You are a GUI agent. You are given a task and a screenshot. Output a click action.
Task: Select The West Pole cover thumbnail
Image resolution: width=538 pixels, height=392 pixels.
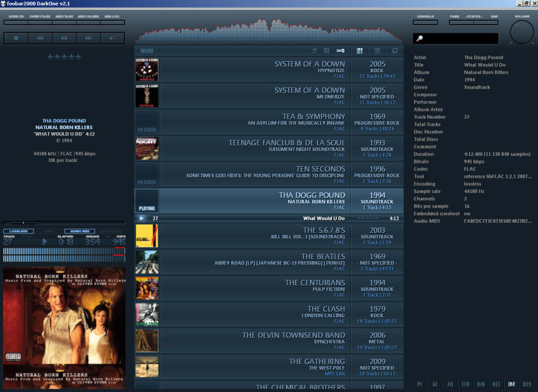(147, 367)
